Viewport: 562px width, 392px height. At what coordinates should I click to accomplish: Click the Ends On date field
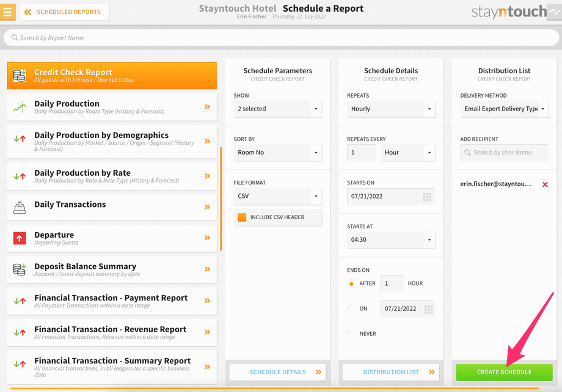408,309
